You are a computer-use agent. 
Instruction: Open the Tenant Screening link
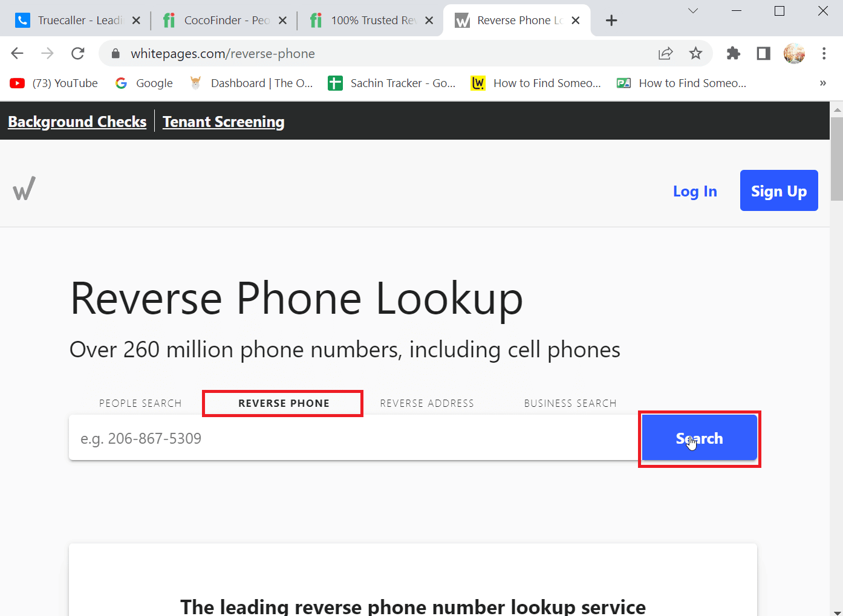(223, 122)
